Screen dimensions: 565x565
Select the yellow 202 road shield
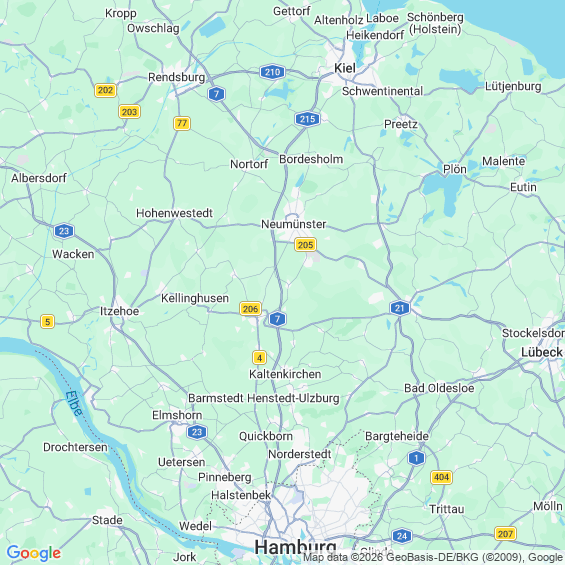[105, 90]
